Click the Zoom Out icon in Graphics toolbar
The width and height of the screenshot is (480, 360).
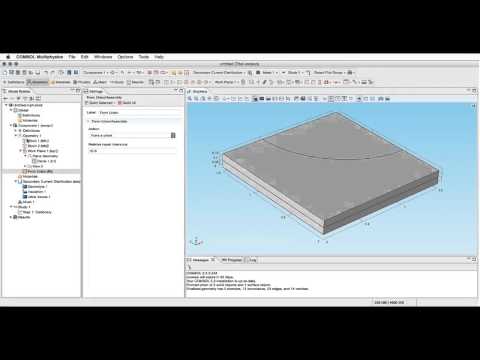[196, 99]
